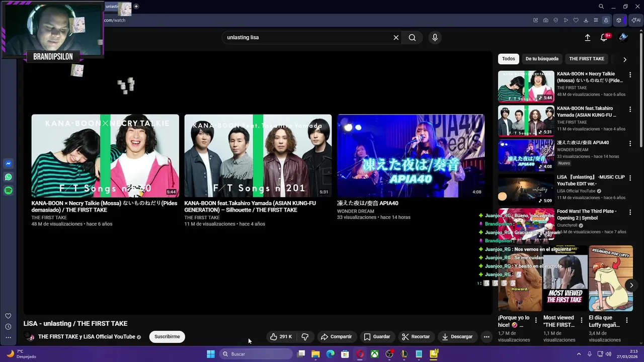Start voice search with microphone icon

(435, 37)
